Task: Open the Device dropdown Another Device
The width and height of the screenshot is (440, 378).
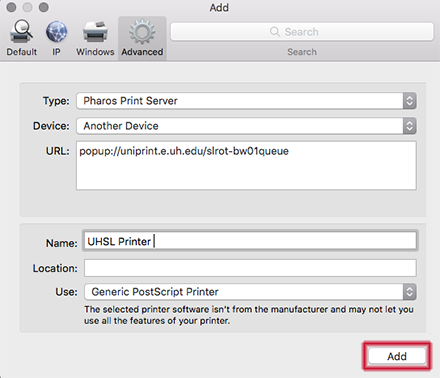Action: pyautogui.click(x=246, y=126)
